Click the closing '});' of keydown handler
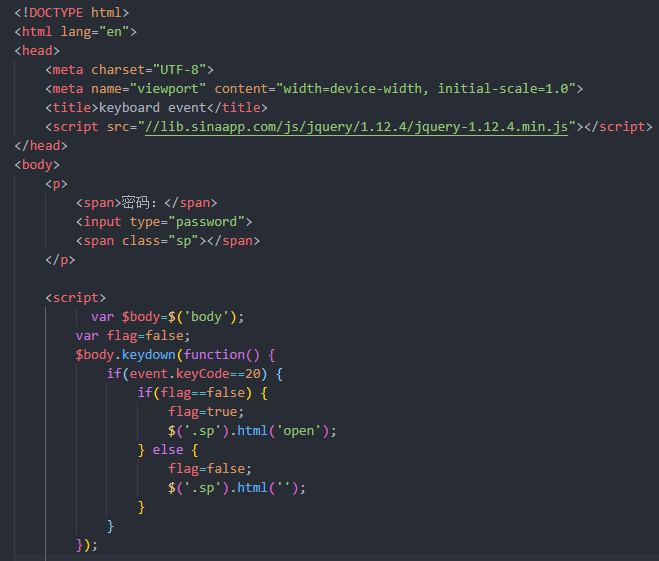This screenshot has width=659, height=561. (x=87, y=545)
